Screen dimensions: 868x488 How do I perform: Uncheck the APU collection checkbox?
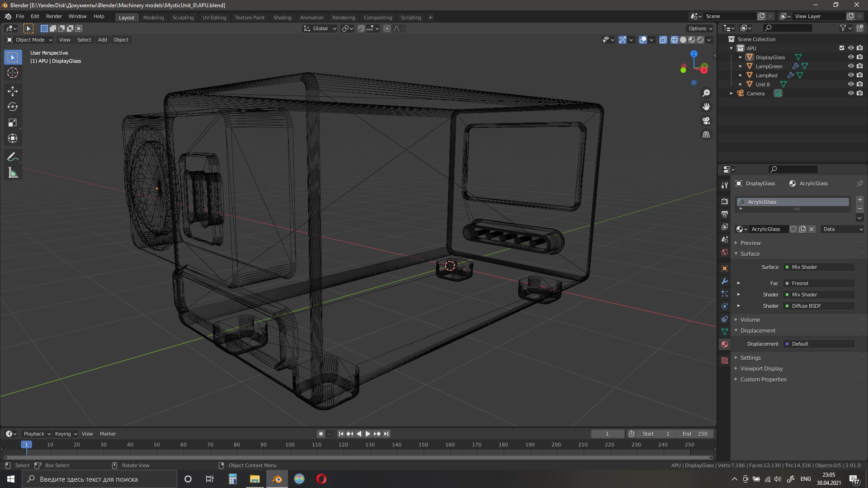(841, 48)
